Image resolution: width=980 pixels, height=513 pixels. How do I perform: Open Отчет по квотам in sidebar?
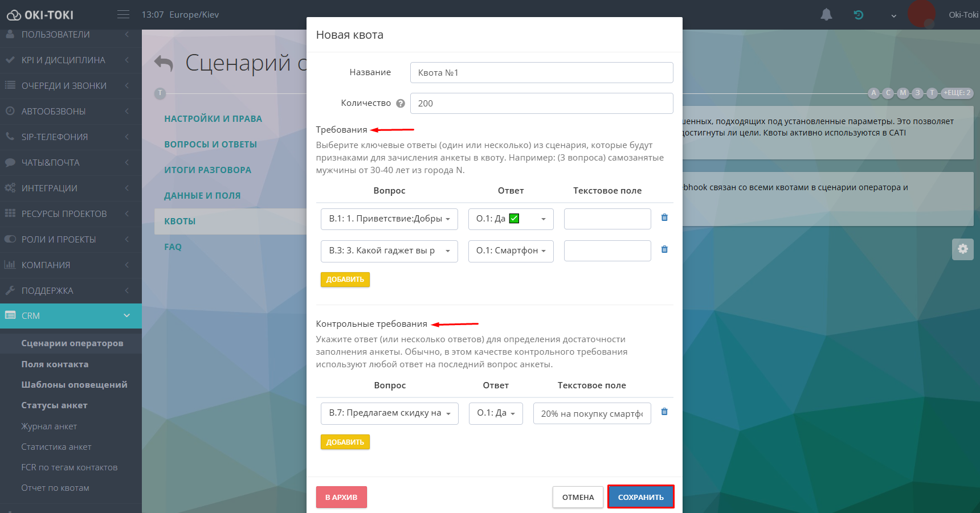coord(55,488)
